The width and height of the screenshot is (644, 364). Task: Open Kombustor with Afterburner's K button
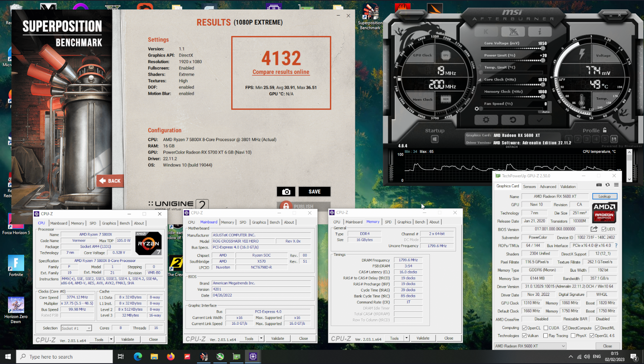click(486, 32)
